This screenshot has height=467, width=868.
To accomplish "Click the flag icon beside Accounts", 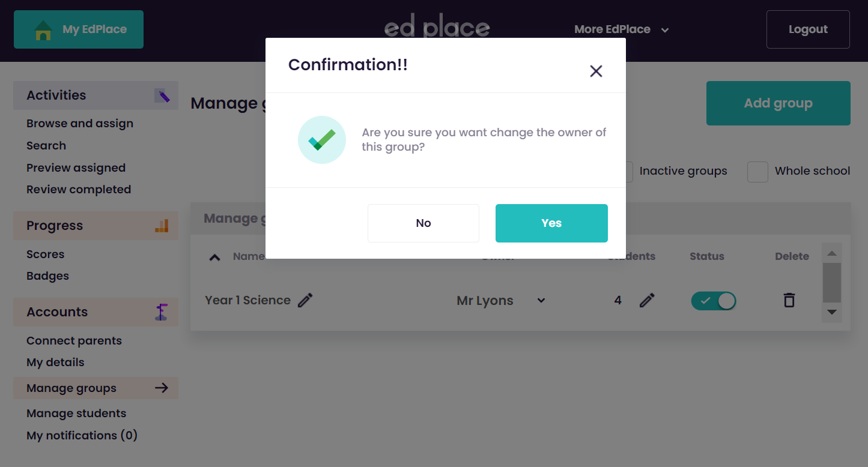I will point(161,312).
